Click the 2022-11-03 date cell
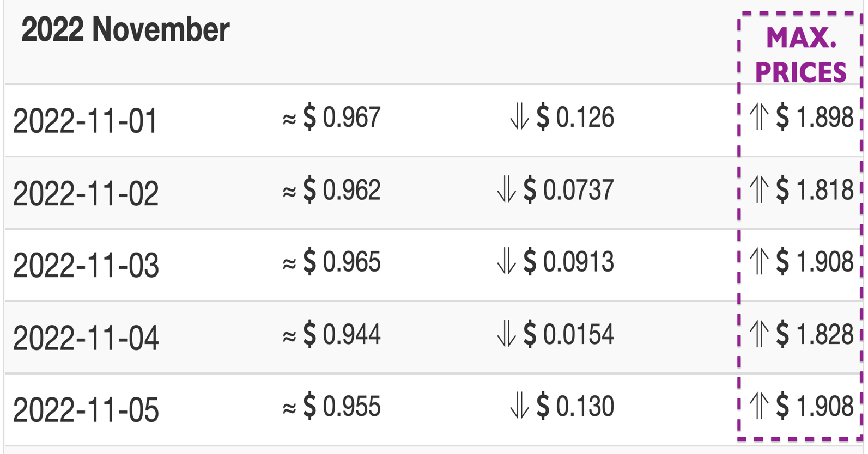The width and height of the screenshot is (868, 454). click(x=86, y=265)
